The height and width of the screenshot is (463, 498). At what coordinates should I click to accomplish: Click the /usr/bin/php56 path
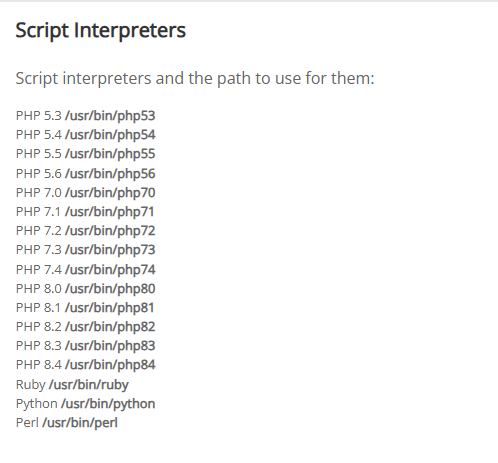pyautogui.click(x=110, y=173)
